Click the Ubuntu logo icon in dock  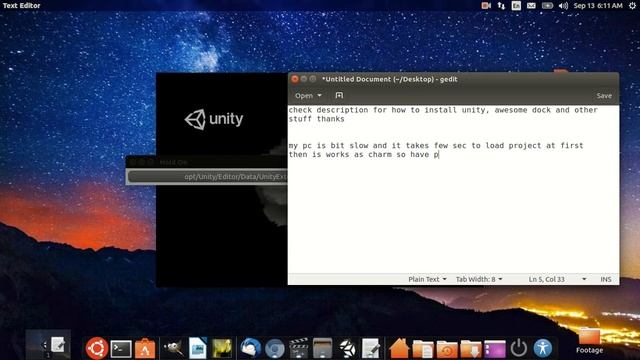click(x=97, y=348)
